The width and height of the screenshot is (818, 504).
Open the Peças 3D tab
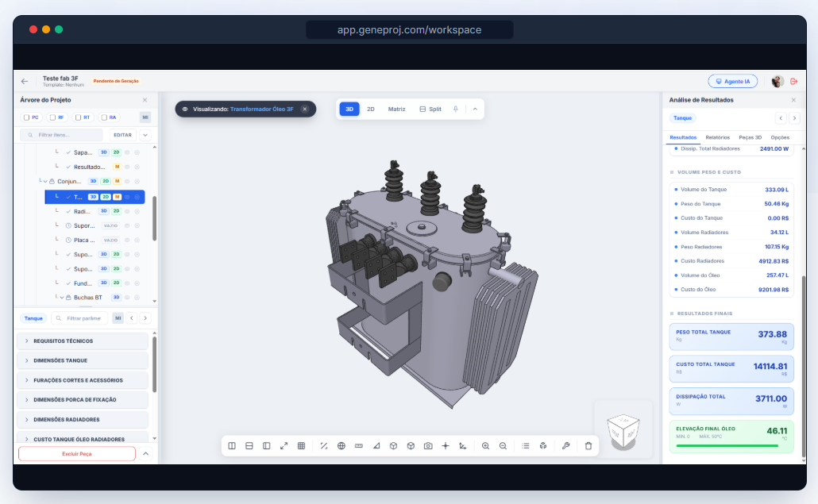coord(750,137)
